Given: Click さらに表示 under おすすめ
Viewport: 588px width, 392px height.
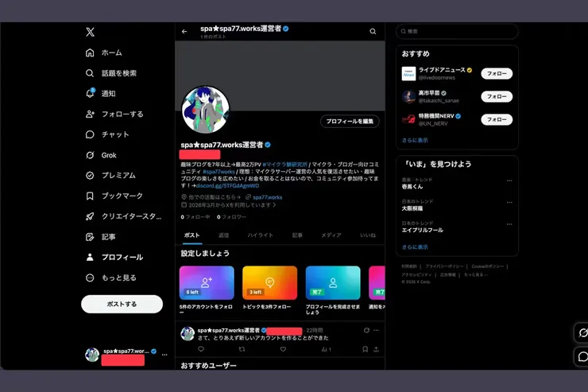Looking at the screenshot, I should tap(415, 140).
